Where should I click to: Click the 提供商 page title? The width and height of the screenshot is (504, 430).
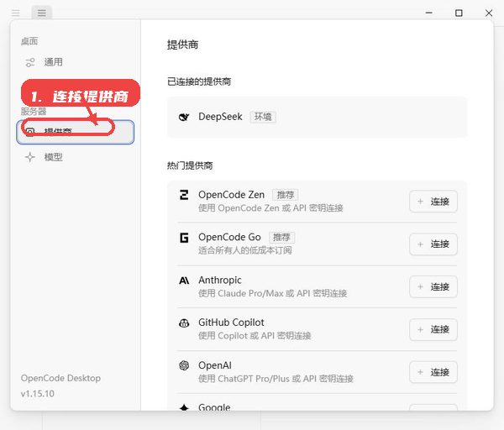click(182, 45)
